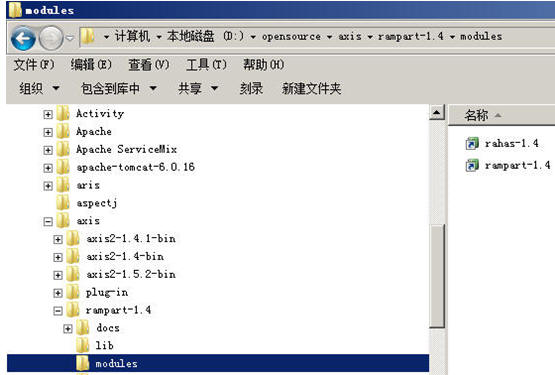555x375 pixels.
Task: Click rampart-1.4 in the address path
Action: click(x=411, y=36)
